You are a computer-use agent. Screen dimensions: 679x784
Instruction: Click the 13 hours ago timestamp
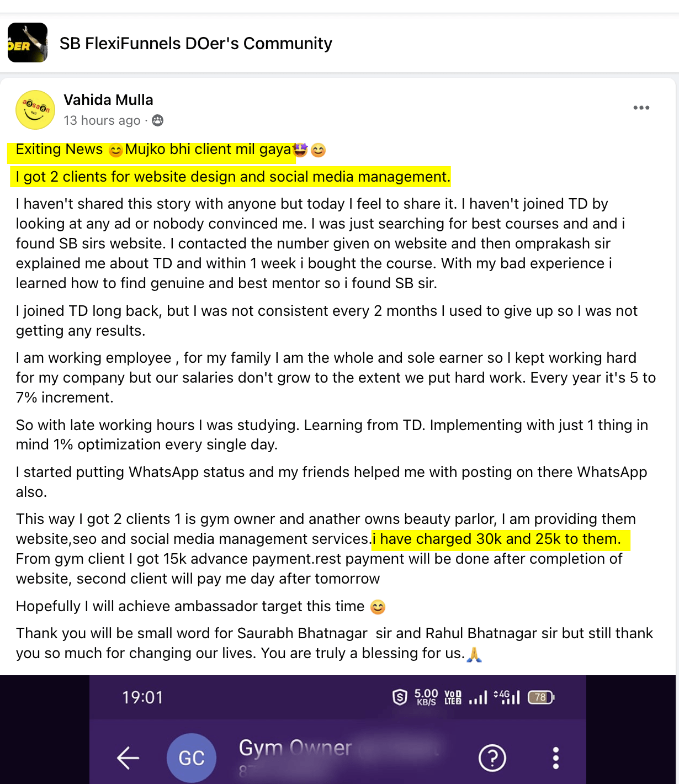point(102,120)
